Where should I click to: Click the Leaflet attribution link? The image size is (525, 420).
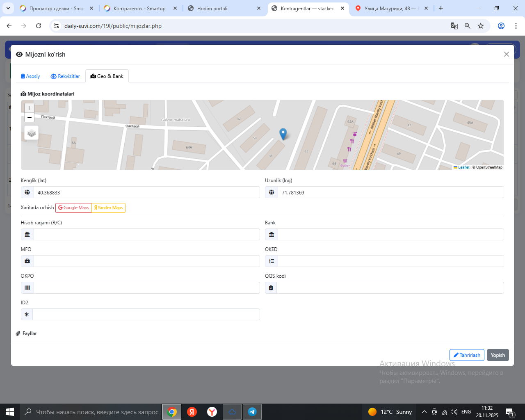click(x=463, y=167)
